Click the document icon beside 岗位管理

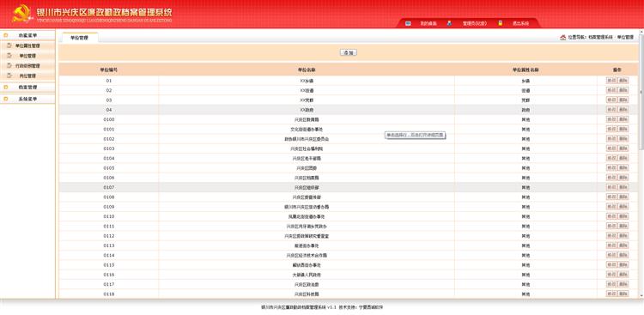click(x=9, y=76)
